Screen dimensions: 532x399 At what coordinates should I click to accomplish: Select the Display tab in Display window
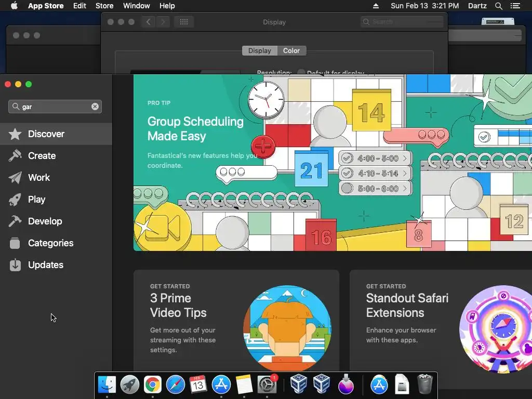tap(260, 50)
